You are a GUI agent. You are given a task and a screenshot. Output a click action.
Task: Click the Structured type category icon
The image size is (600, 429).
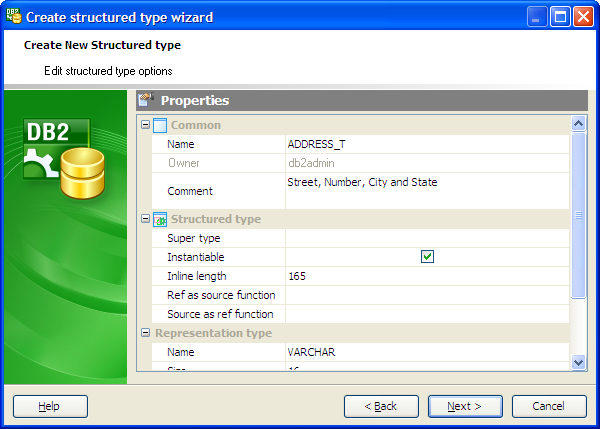(160, 219)
